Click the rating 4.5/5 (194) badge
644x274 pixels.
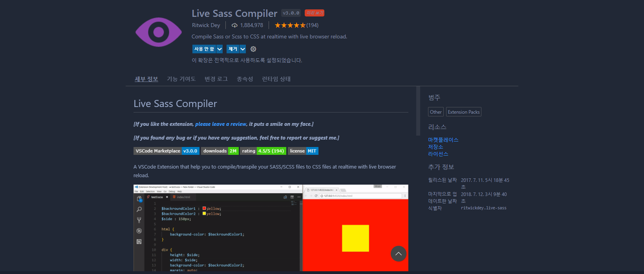(263, 151)
